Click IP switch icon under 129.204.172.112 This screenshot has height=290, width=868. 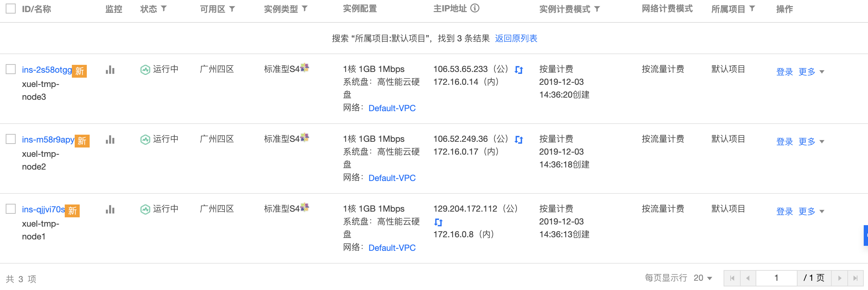coord(438,222)
